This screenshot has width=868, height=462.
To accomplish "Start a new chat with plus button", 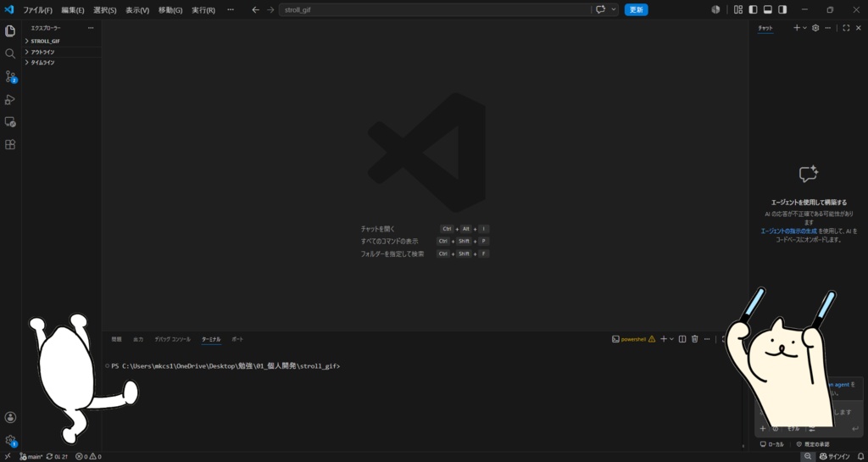I will 797,28.
